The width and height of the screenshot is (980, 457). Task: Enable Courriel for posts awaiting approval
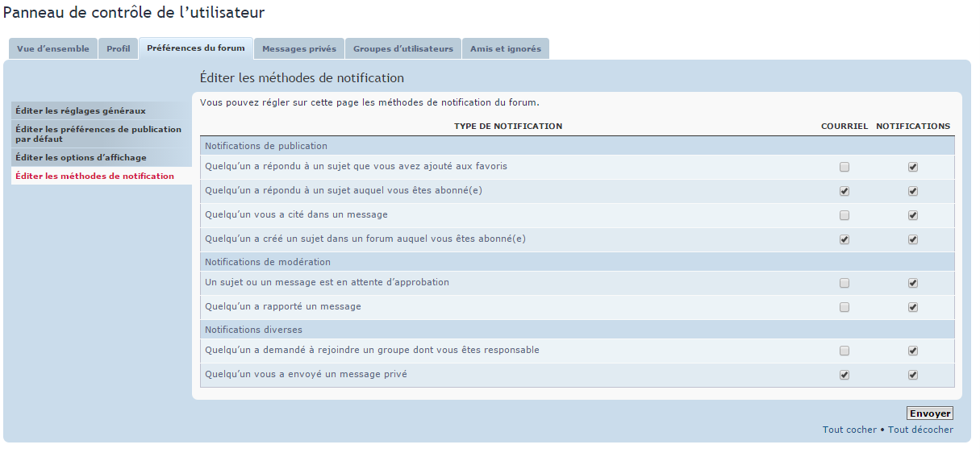[x=844, y=284]
